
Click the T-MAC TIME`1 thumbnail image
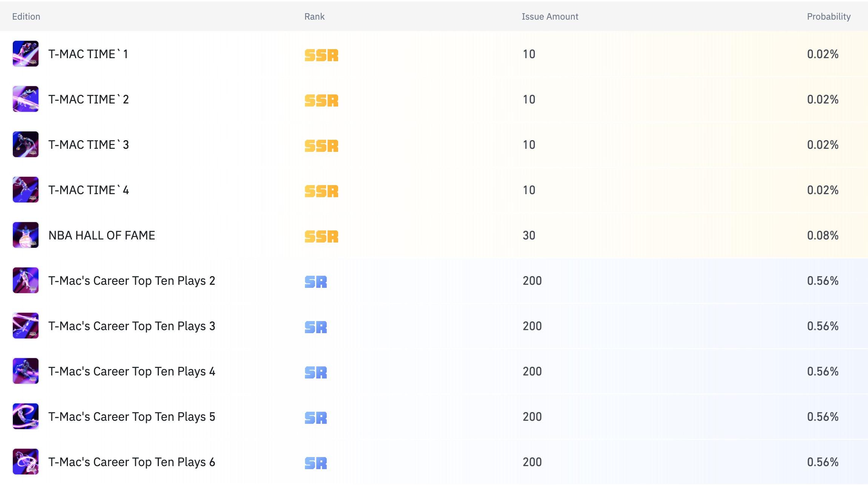26,54
